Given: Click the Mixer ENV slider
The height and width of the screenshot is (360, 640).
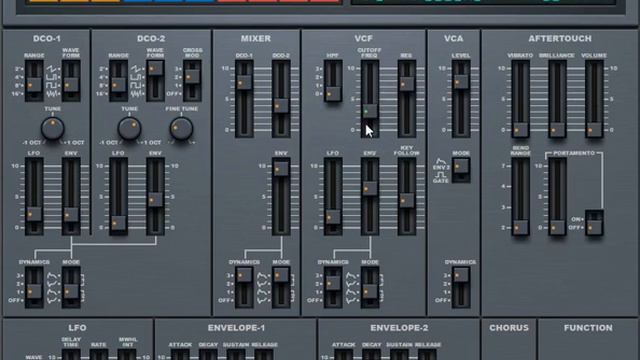Looking at the screenshot, I should [x=281, y=197].
